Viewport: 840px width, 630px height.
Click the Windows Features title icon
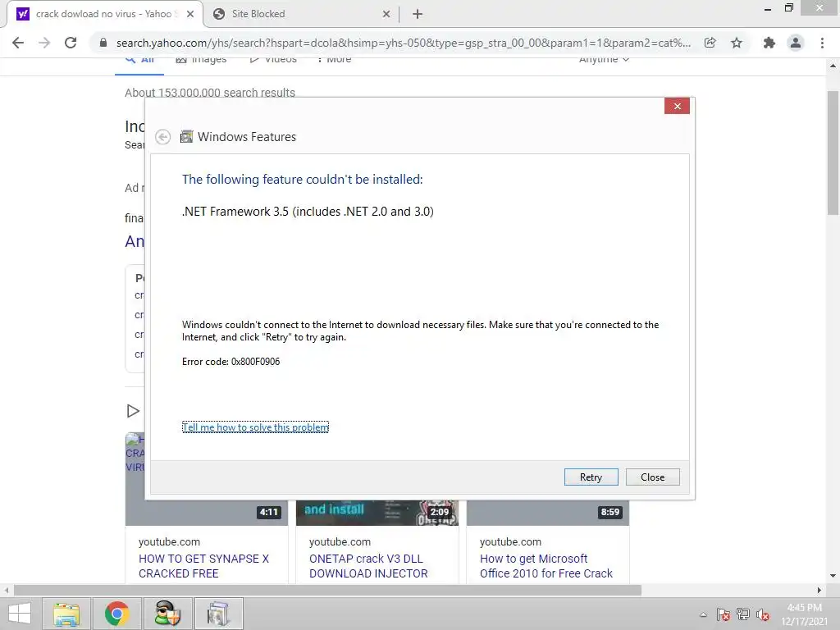(x=186, y=137)
